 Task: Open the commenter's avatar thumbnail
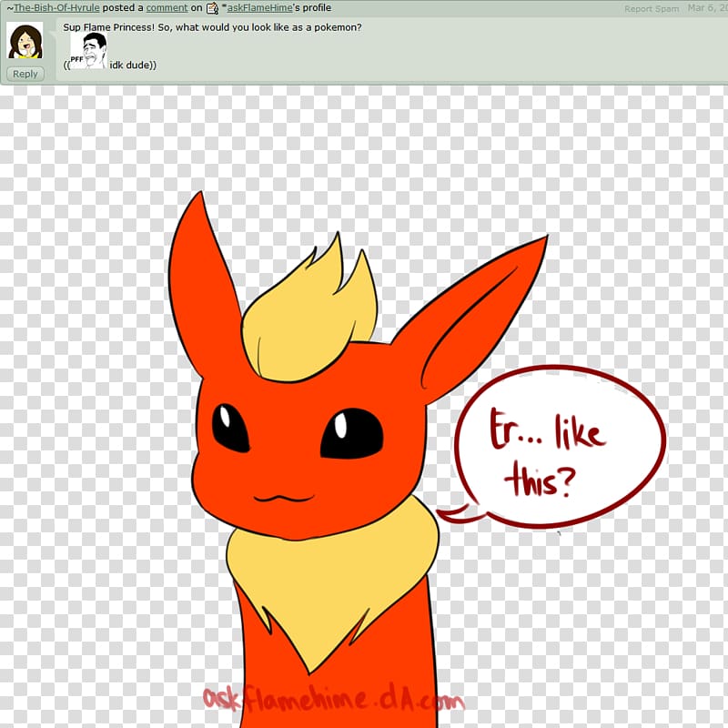(25, 40)
